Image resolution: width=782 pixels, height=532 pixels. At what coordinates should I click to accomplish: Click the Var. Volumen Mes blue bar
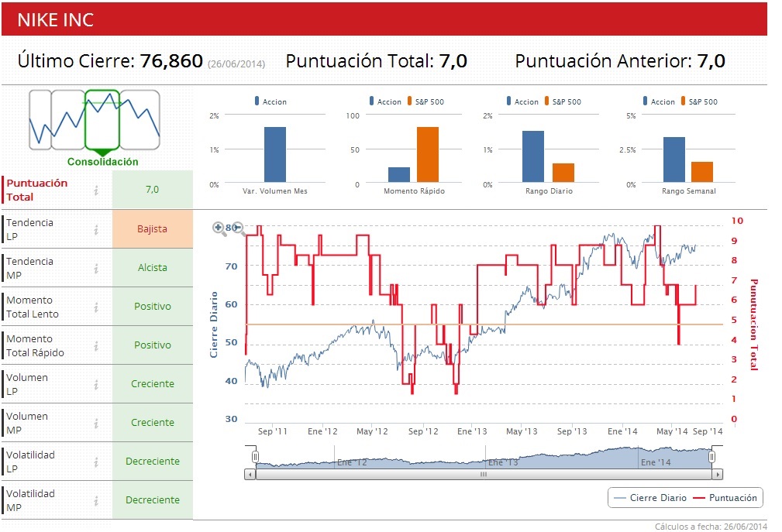click(275, 154)
